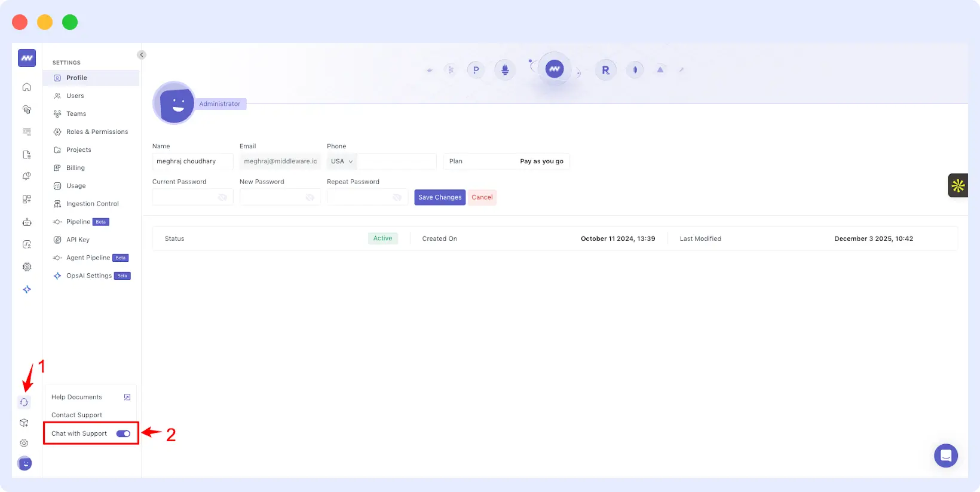Viewport: 980px width, 492px height.
Task: Open the alerts bell icon in the left rail
Action: point(27,176)
